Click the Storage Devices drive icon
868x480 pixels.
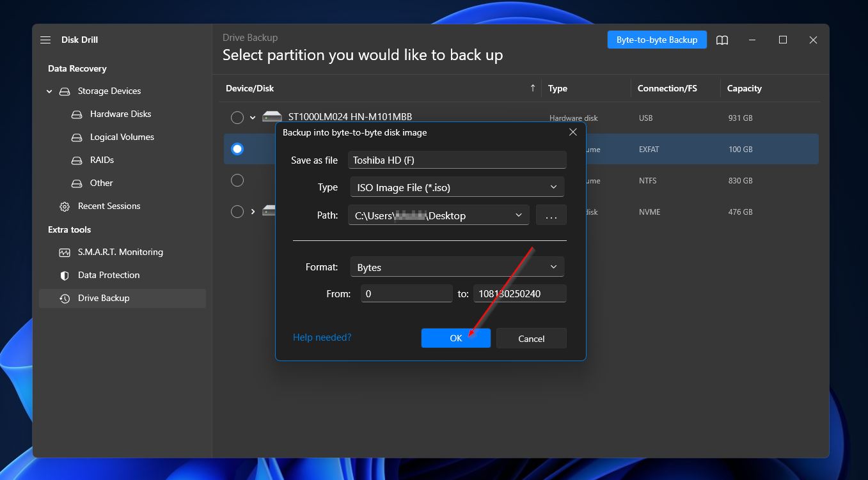(65, 91)
